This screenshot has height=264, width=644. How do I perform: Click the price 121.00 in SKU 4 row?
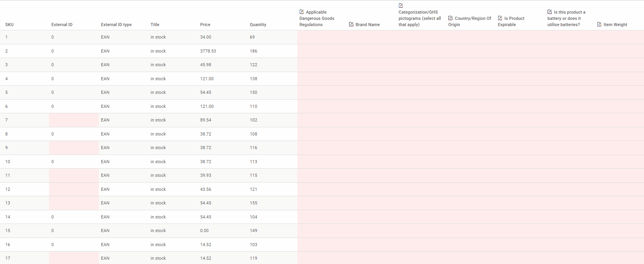click(x=207, y=79)
